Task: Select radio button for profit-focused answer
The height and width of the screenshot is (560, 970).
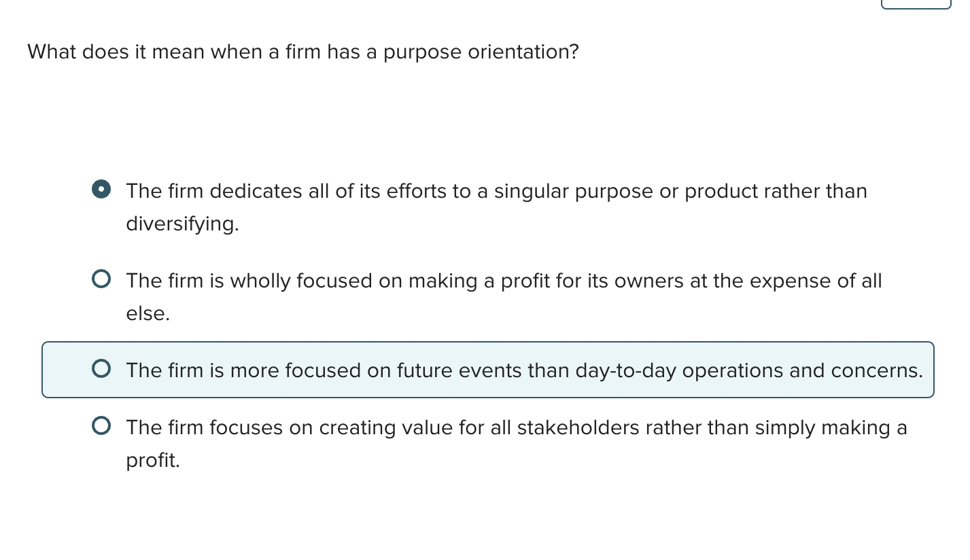Action: click(x=101, y=278)
